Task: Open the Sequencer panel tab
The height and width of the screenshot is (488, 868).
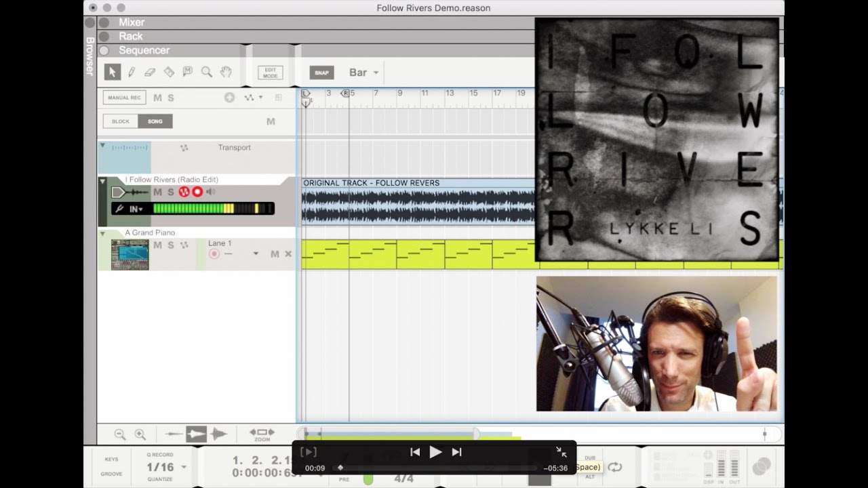Action: (144, 50)
